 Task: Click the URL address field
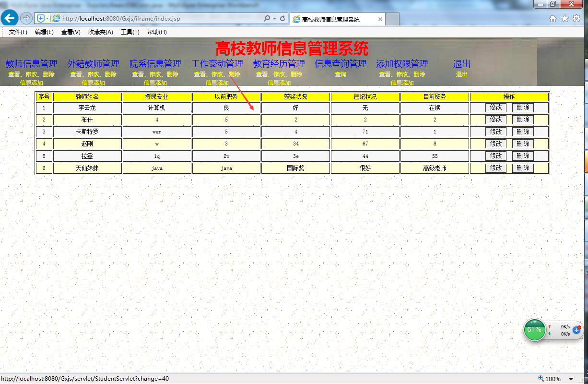pyautogui.click(x=161, y=19)
